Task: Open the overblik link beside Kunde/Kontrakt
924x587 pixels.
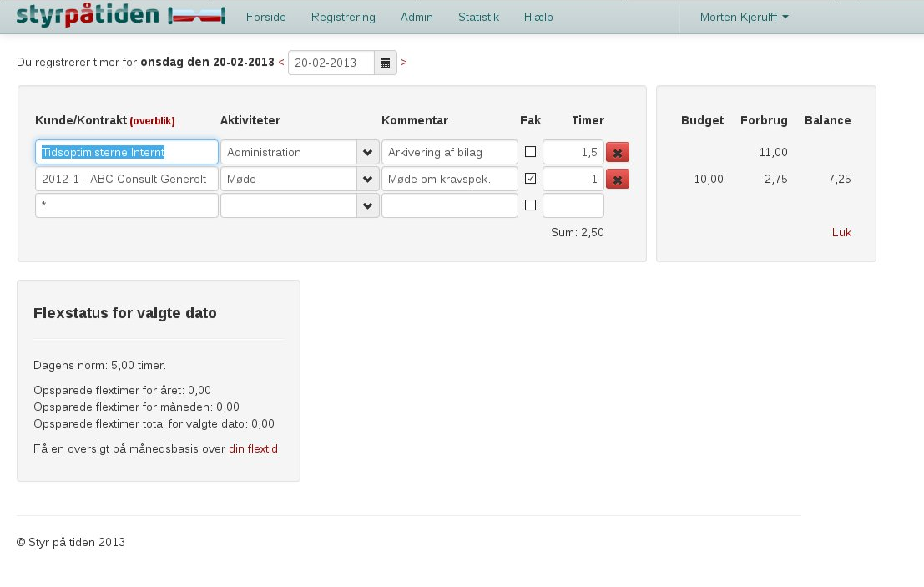Action: (x=152, y=121)
